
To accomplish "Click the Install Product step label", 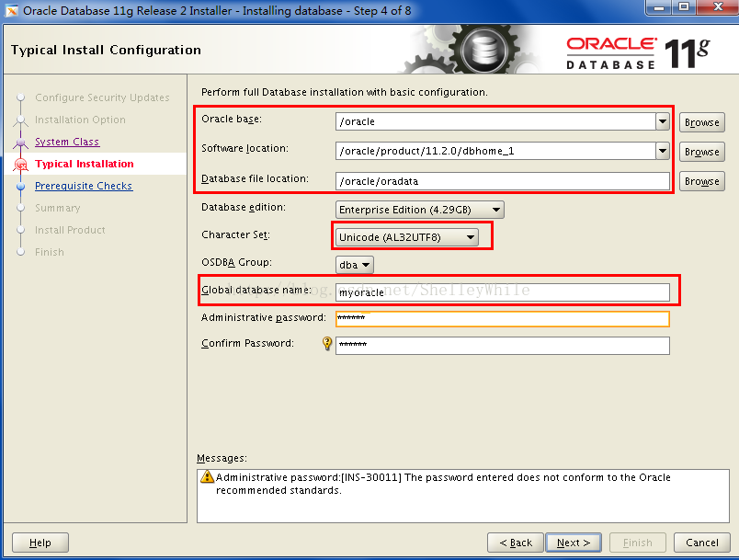I will pos(70,230).
